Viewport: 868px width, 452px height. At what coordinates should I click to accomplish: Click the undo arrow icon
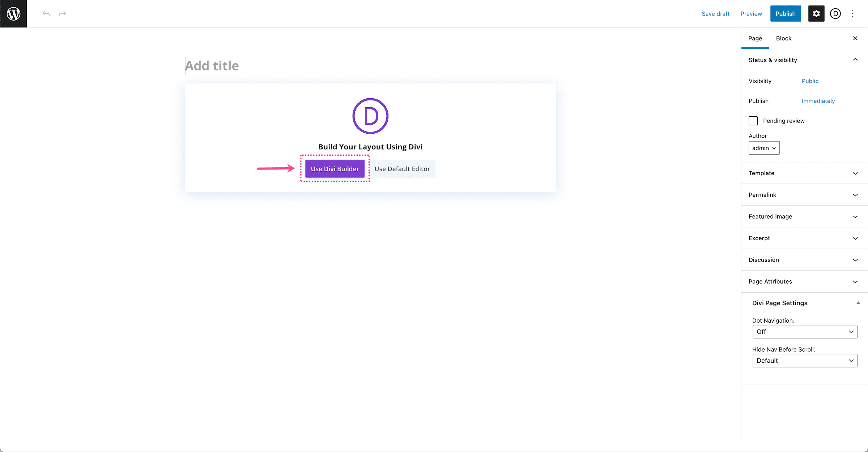click(x=45, y=13)
